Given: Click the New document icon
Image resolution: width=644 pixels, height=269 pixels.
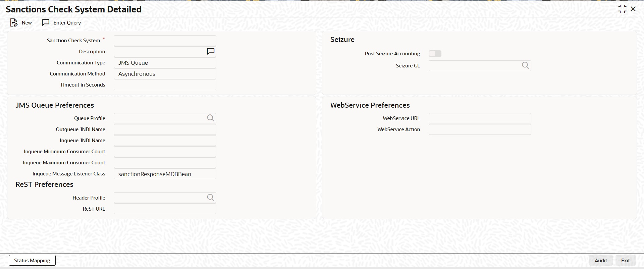Looking at the screenshot, I should (x=14, y=22).
